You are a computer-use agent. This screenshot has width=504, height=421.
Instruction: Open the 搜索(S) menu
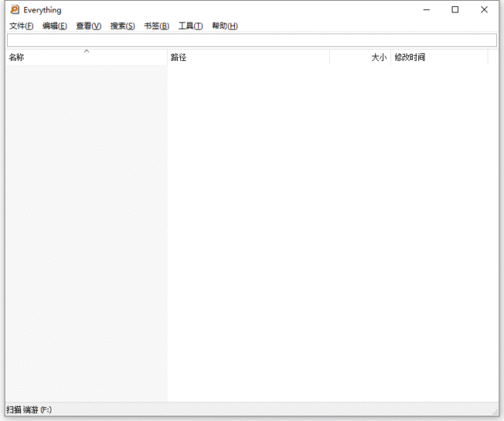pos(122,26)
